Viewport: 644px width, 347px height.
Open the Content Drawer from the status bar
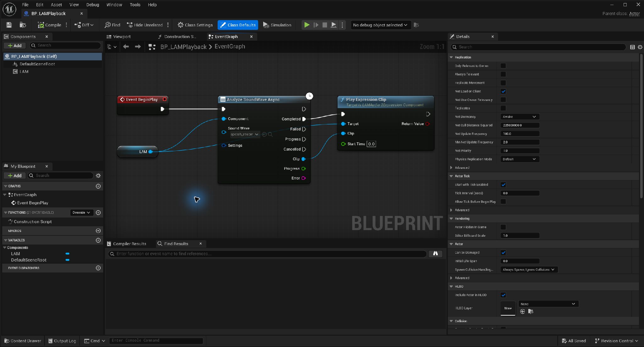pyautogui.click(x=23, y=341)
